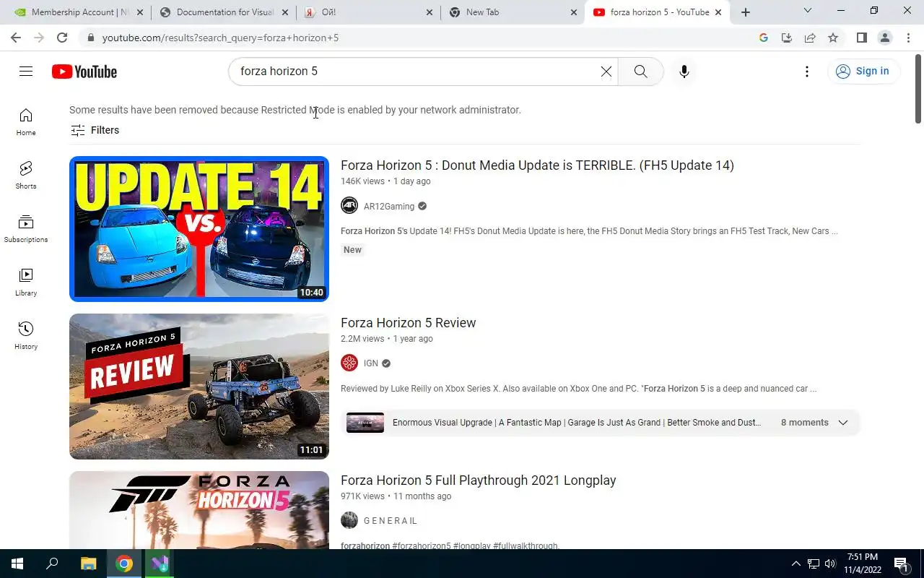924x578 pixels.
Task: Clear the search box with the X icon
Action: coord(606,72)
